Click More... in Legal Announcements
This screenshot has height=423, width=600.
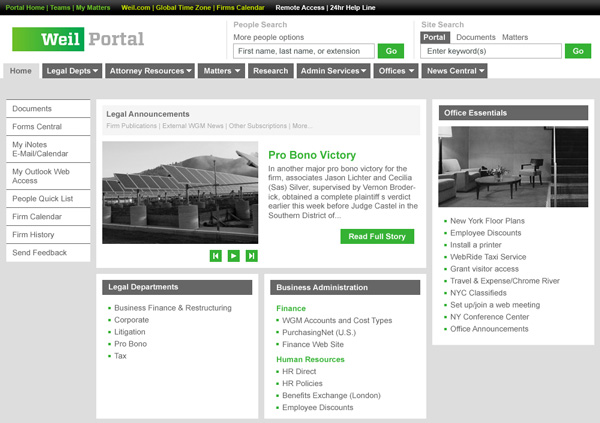click(302, 126)
